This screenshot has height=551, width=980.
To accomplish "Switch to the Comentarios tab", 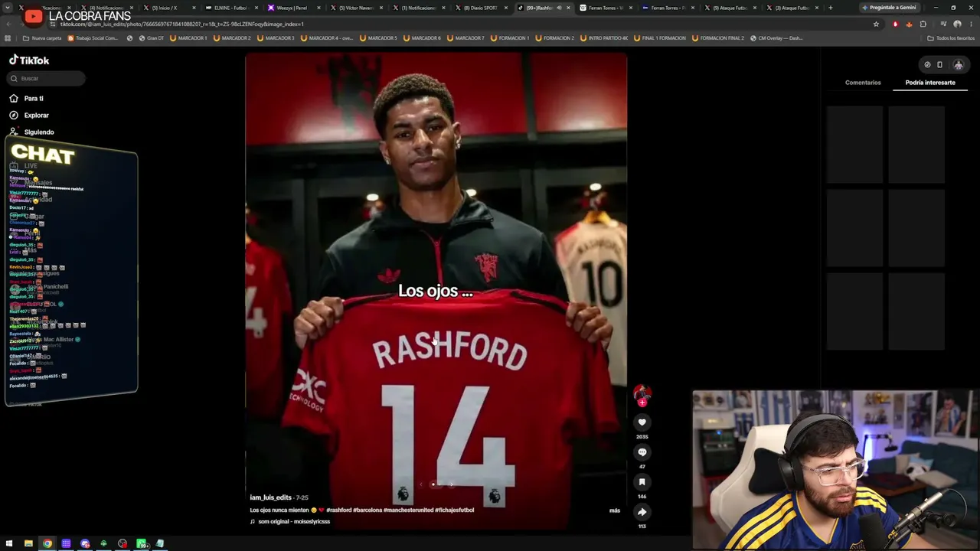I will click(863, 83).
